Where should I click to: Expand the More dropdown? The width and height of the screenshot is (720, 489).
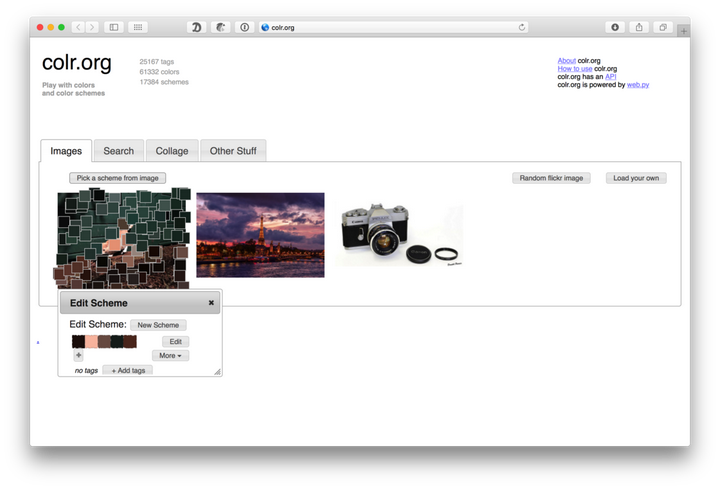tap(170, 355)
